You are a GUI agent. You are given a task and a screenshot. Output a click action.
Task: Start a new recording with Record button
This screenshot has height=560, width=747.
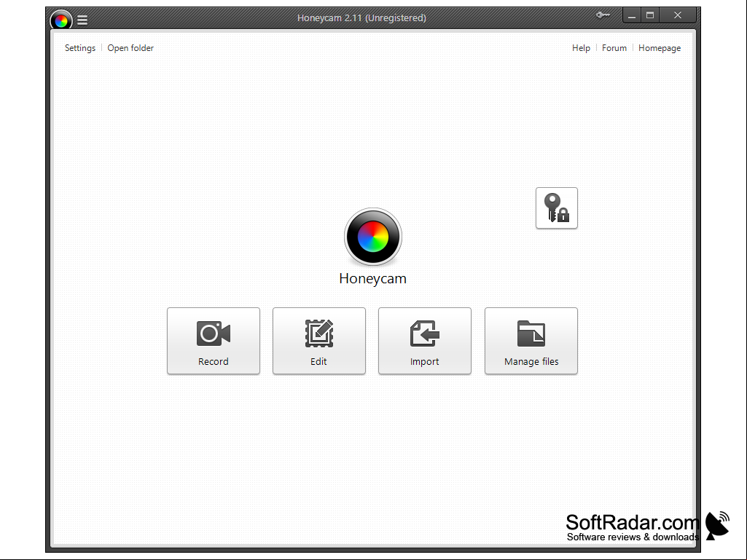click(x=214, y=341)
